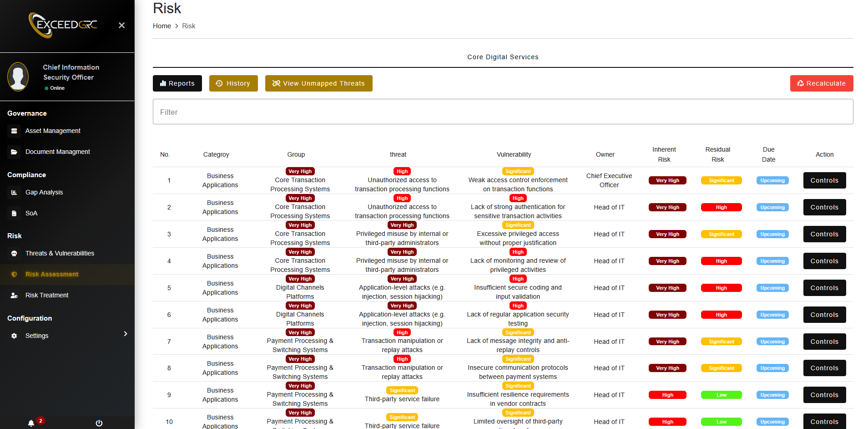
Task: Select Risk Assessment in sidebar
Action: pos(52,275)
